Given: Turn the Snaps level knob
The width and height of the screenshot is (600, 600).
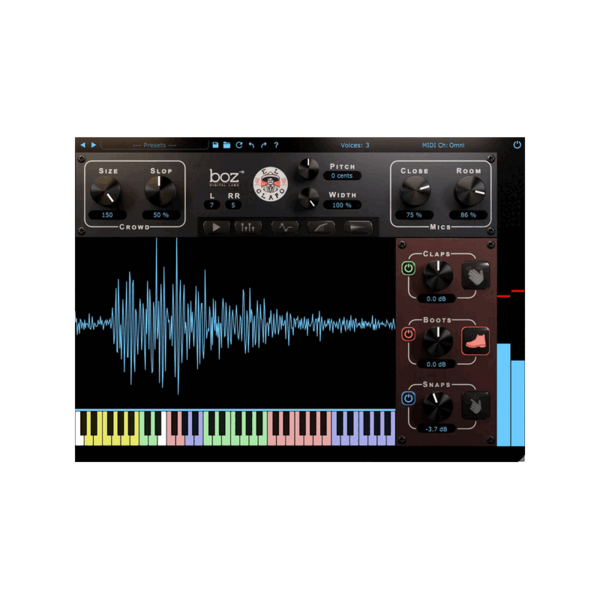Looking at the screenshot, I should coord(438,406).
